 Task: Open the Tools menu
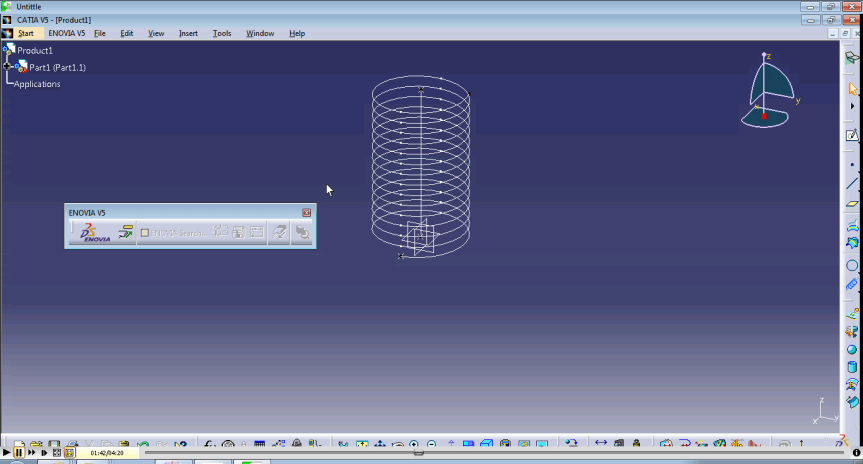tap(222, 33)
